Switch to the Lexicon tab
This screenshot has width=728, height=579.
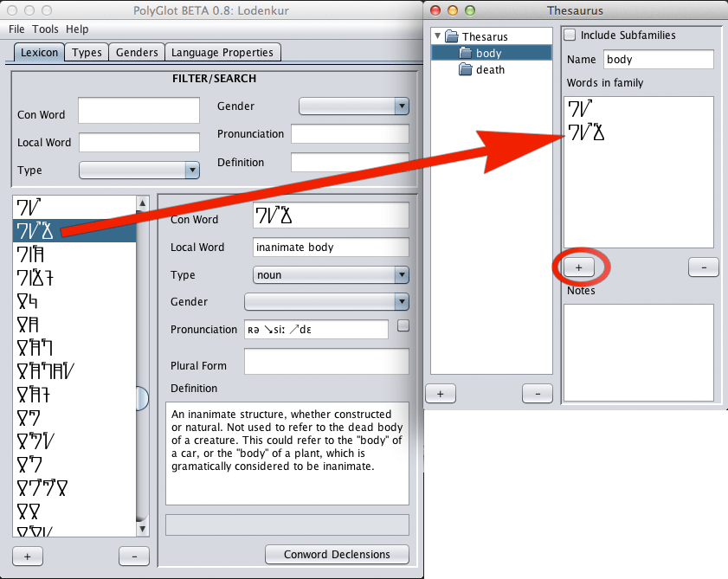point(39,53)
